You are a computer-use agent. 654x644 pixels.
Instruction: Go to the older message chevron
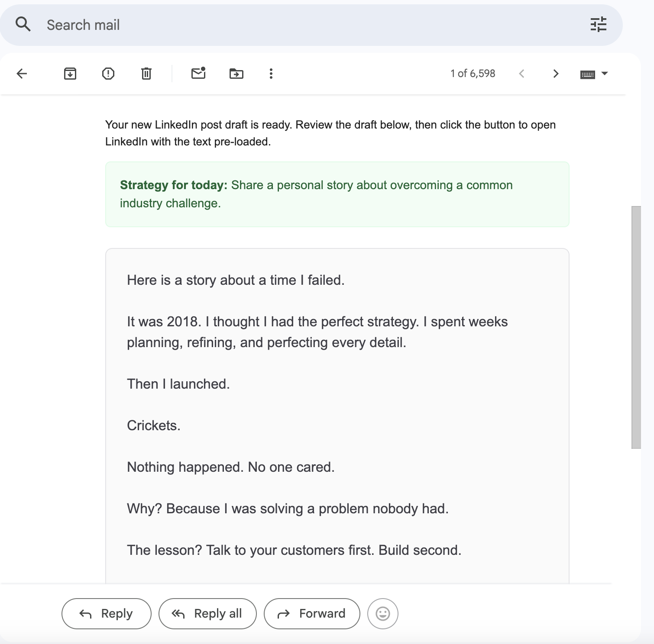tap(556, 74)
